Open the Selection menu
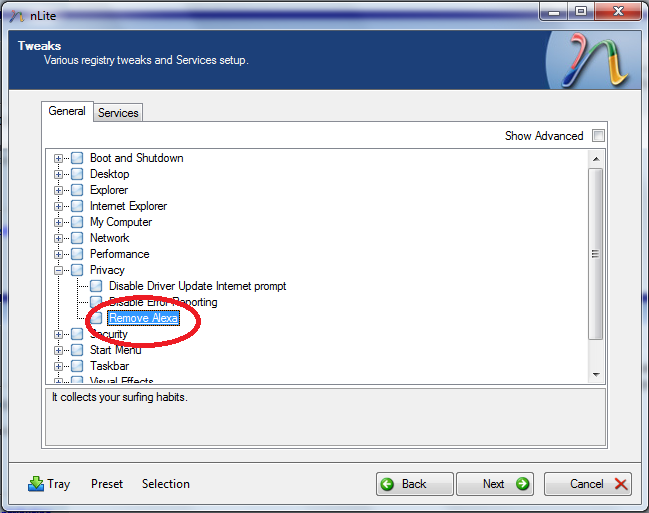 [166, 484]
